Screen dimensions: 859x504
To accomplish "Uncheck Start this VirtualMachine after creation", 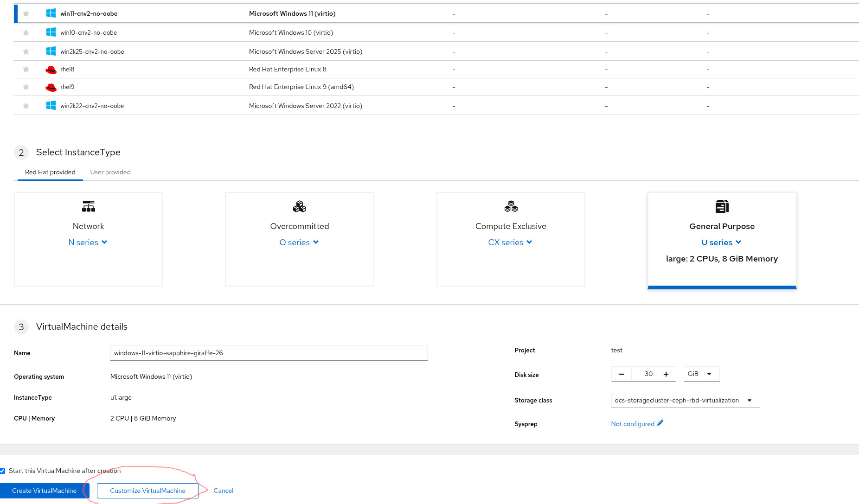I will coord(3,471).
